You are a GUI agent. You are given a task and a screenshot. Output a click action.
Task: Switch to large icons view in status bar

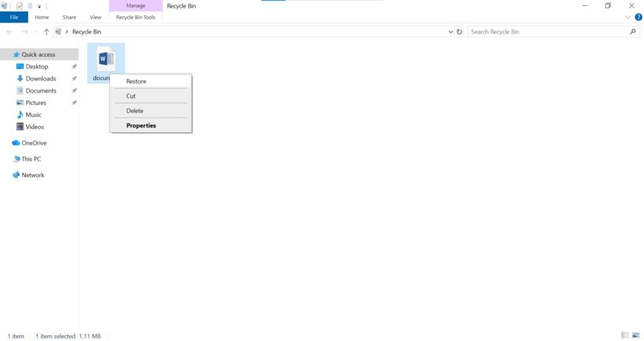point(636,336)
